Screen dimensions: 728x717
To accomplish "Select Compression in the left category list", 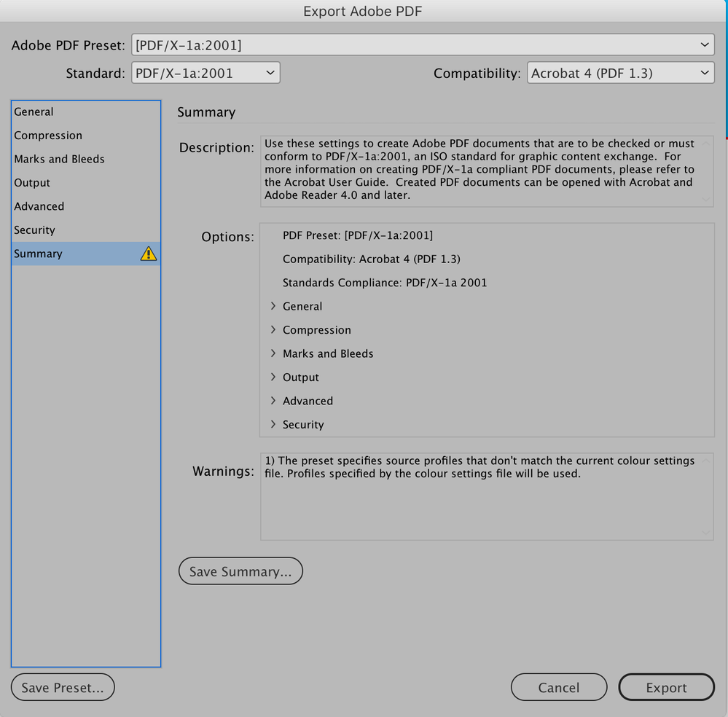I will 86,135.
